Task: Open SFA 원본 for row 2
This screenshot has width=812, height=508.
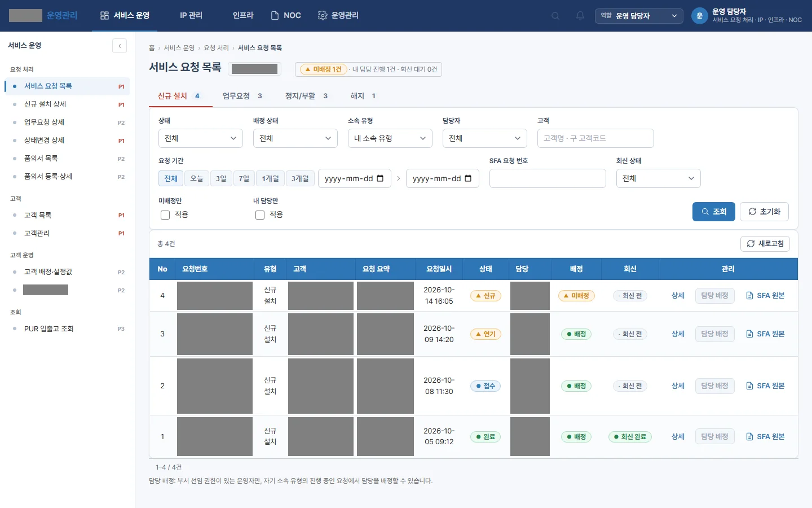Action: point(765,386)
